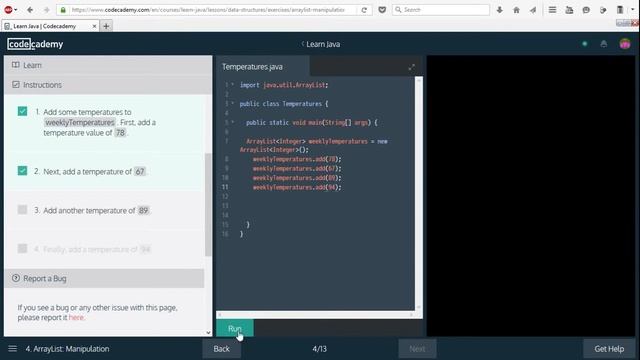This screenshot has height=360, width=640.
Task: Place cursor on weeklyTemperatures.add(94) line
Action: [297, 187]
